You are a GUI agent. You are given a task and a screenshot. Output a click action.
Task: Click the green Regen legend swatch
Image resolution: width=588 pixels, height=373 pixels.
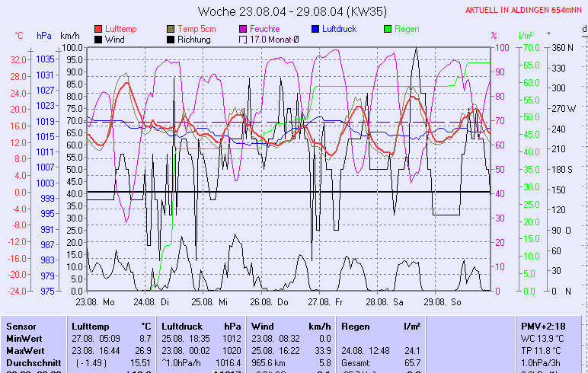click(388, 29)
